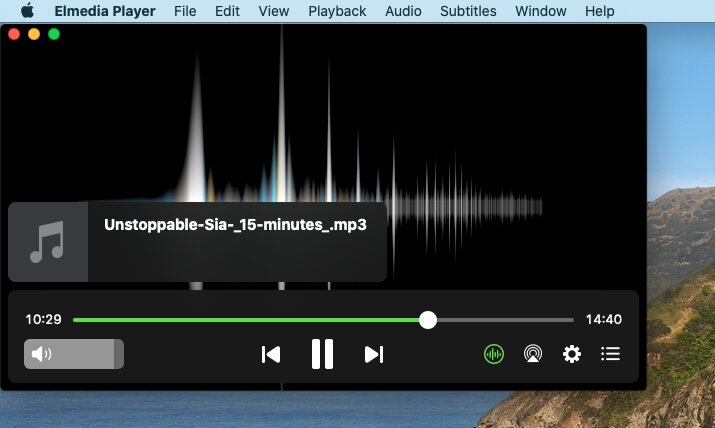This screenshot has width=715, height=428.
Task: Enter full screen with the green button
Action: point(54,34)
